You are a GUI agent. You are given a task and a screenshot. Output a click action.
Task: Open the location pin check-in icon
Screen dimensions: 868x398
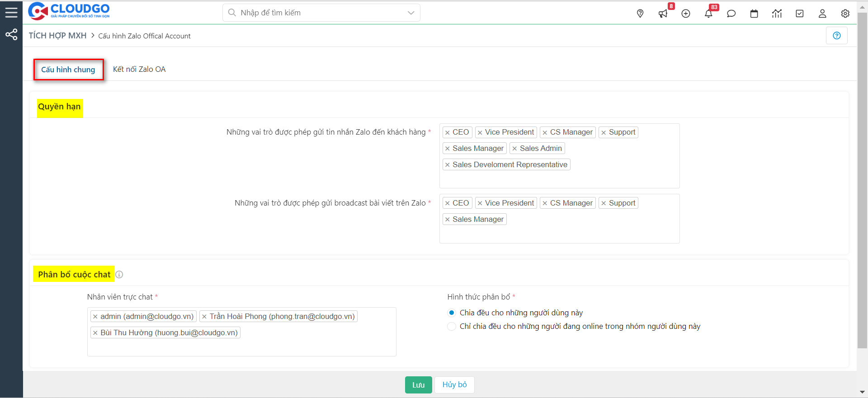coord(640,14)
